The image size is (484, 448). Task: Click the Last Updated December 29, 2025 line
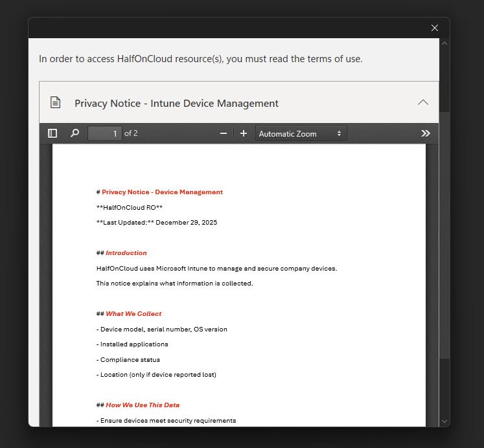point(157,223)
